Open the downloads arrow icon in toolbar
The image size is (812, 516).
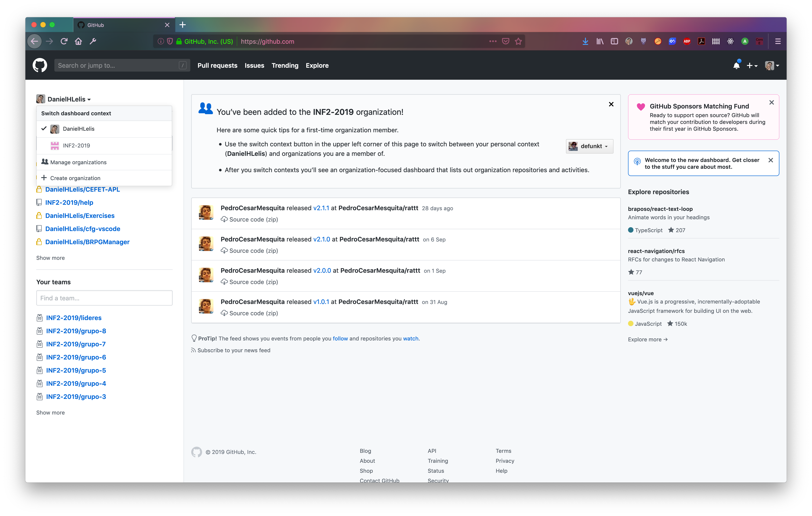pyautogui.click(x=585, y=41)
